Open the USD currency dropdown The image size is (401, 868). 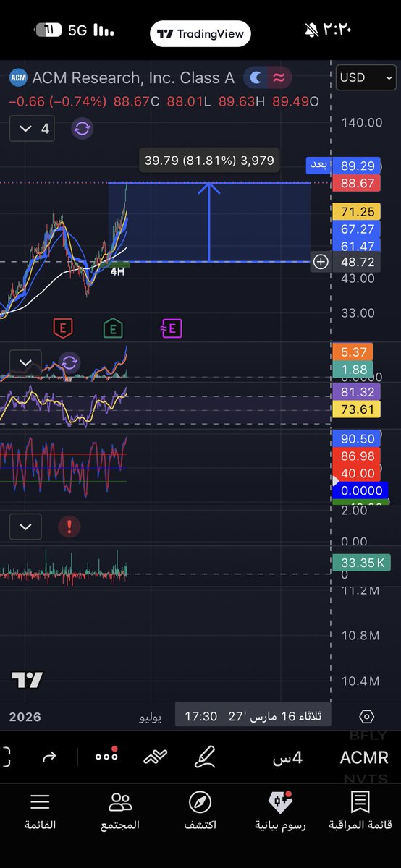[x=367, y=77]
